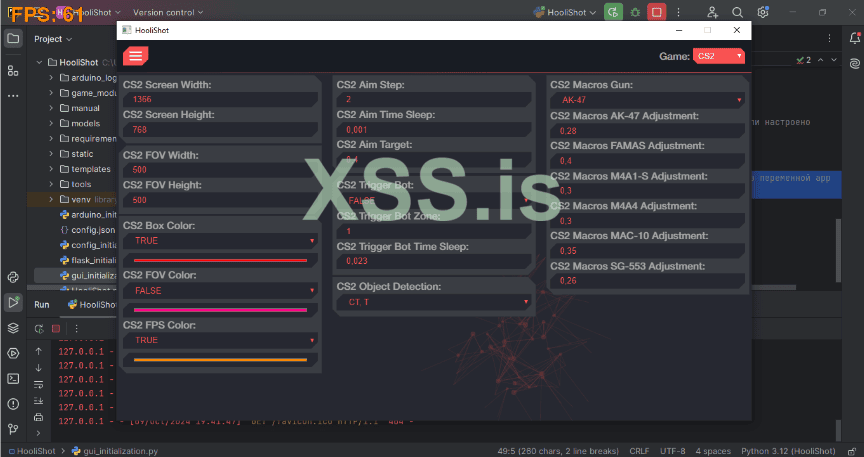The height and width of the screenshot is (457, 864).
Task: Open the Python Packages tool window
Action: (x=13, y=277)
